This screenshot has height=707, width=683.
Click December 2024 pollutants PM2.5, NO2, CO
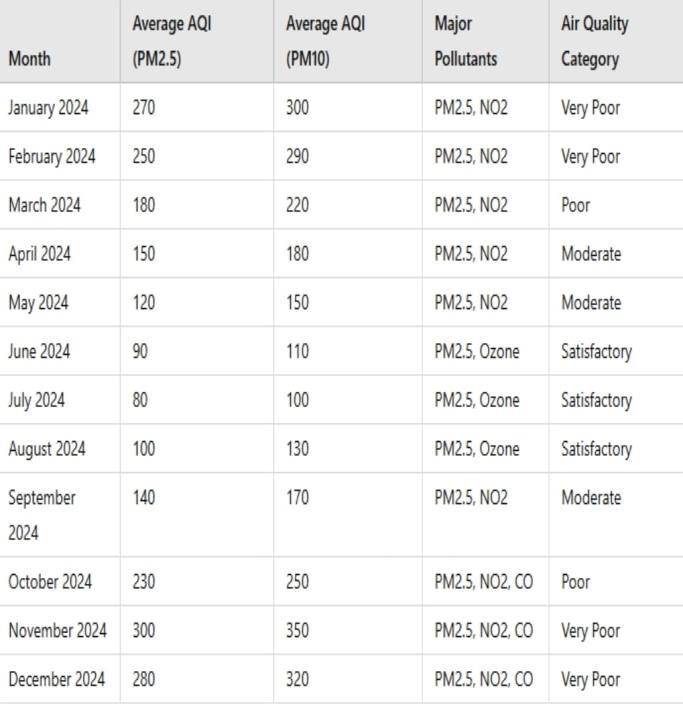click(x=483, y=680)
